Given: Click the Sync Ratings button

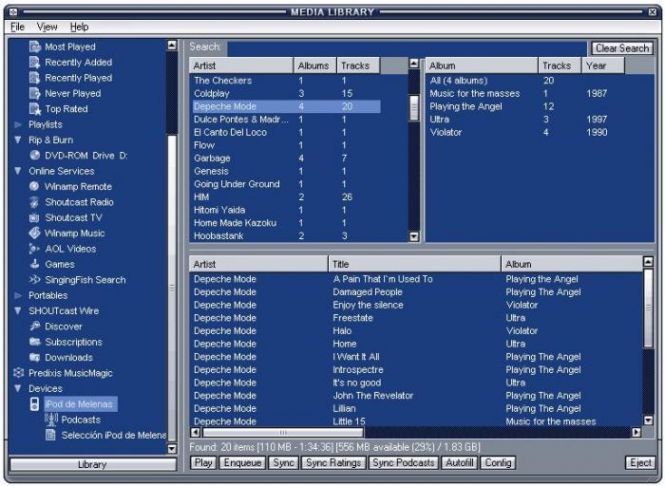Looking at the screenshot, I should 333,463.
